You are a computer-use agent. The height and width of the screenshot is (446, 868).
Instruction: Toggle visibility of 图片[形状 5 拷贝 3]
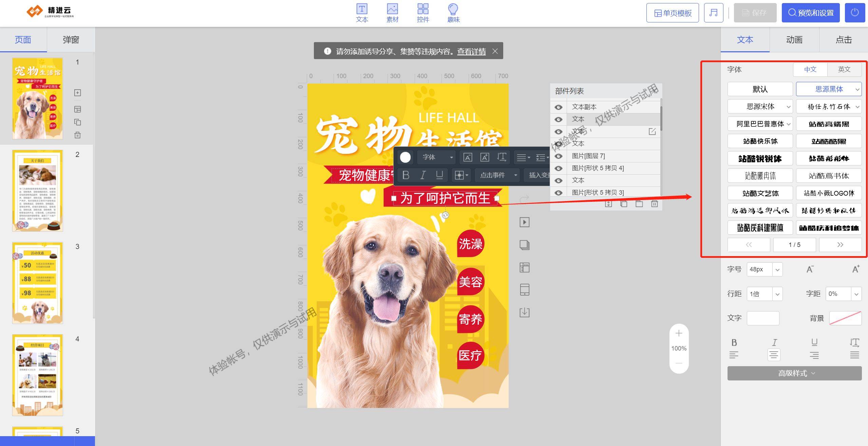pos(559,193)
